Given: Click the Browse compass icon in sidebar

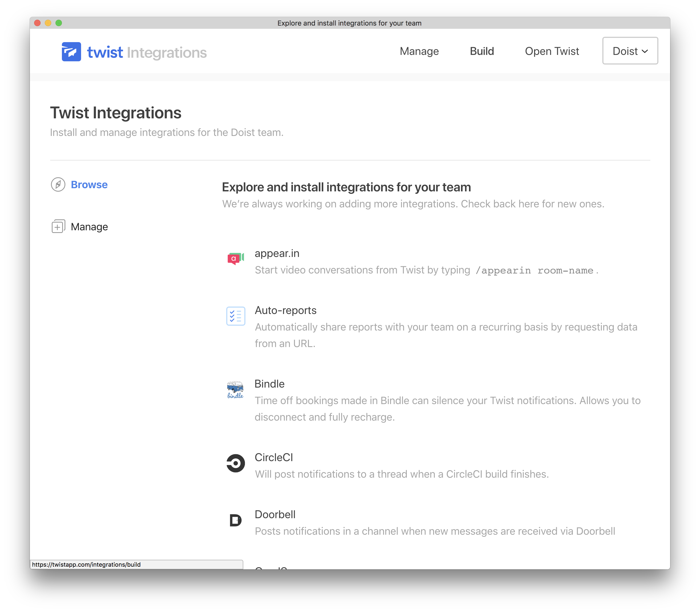Looking at the screenshot, I should tap(58, 184).
